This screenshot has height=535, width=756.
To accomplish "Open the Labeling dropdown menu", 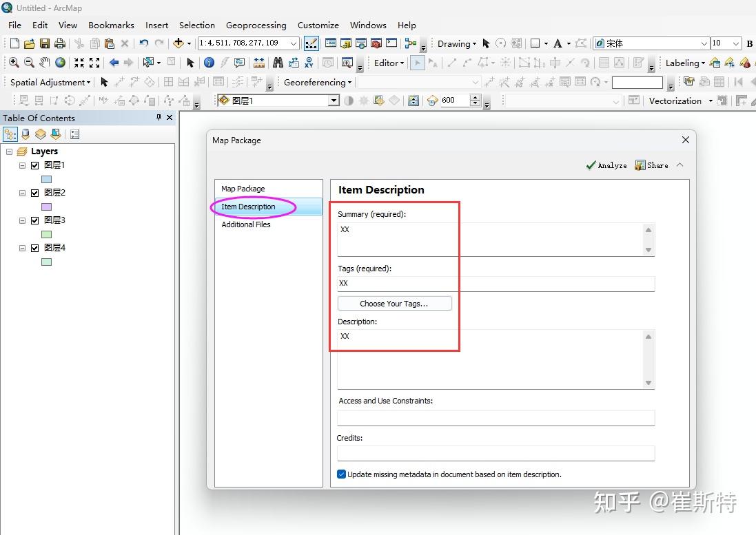I will click(684, 63).
